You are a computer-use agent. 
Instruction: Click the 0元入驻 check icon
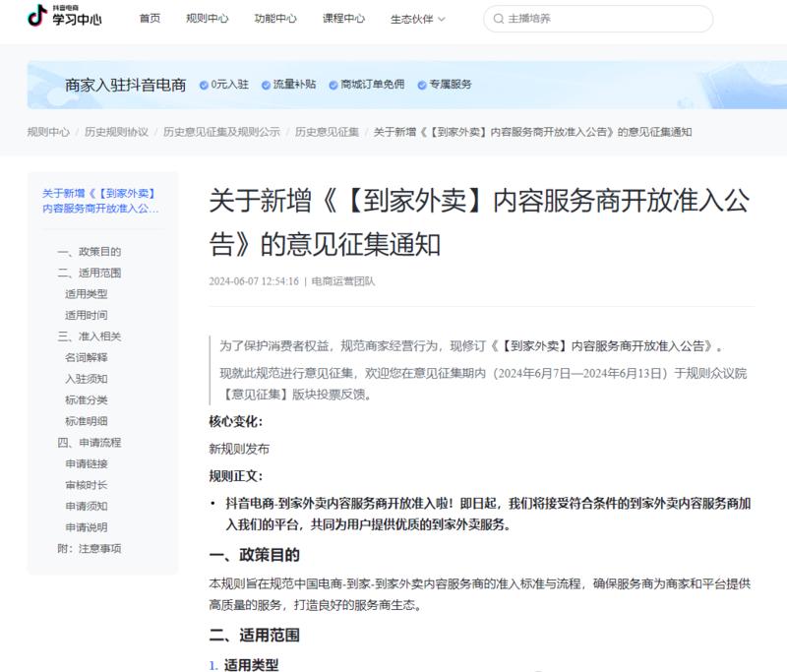(x=204, y=85)
